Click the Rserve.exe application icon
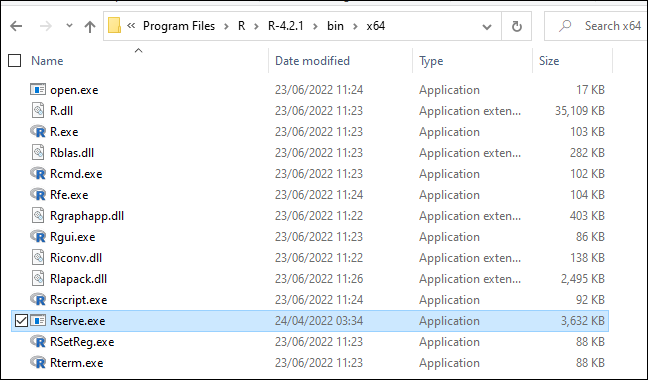This screenshot has width=648, height=380. click(x=38, y=321)
